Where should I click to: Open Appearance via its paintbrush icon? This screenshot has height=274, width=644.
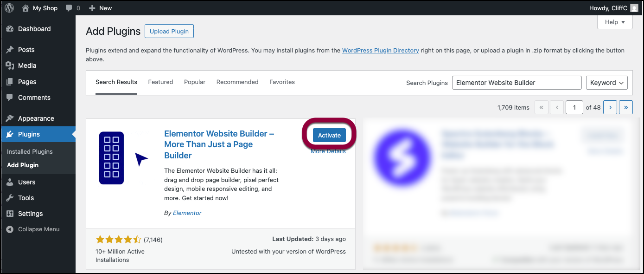(10, 118)
